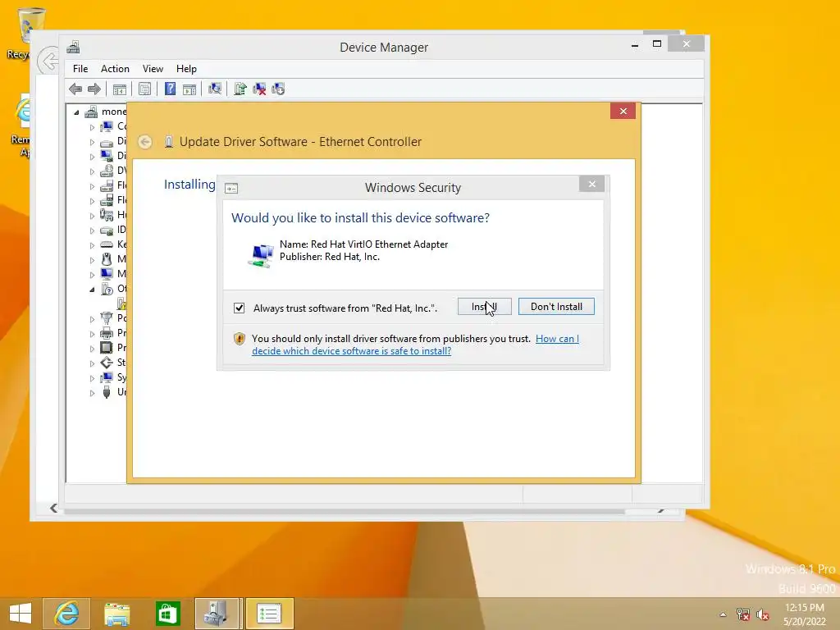Viewport: 840px width, 630px height.
Task: Click the Don't Install button
Action: [556, 307]
